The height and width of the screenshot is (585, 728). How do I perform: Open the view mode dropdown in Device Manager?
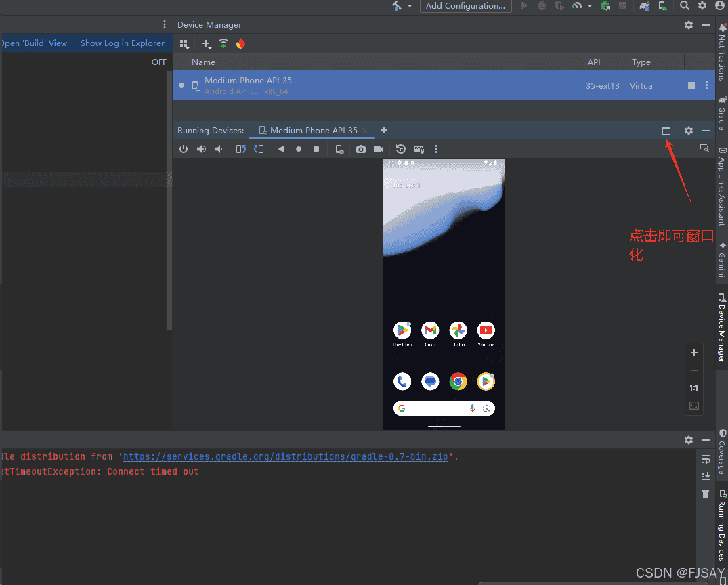184,43
